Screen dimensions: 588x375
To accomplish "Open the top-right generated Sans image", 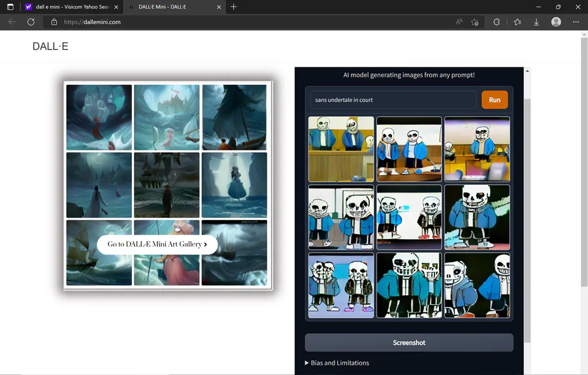I will [x=477, y=149].
